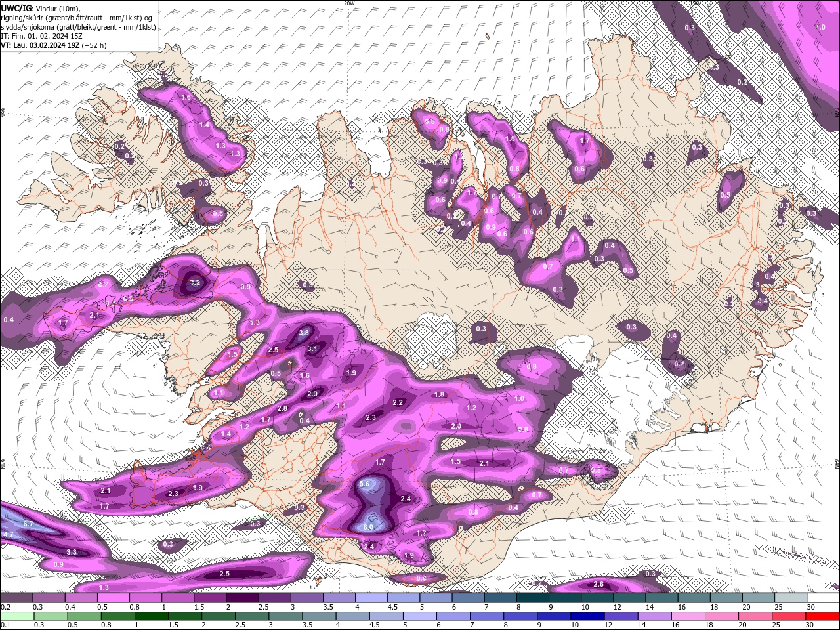The width and height of the screenshot is (840, 630).
Task: Click the 20W longitude label at top
Action: click(x=349, y=3)
